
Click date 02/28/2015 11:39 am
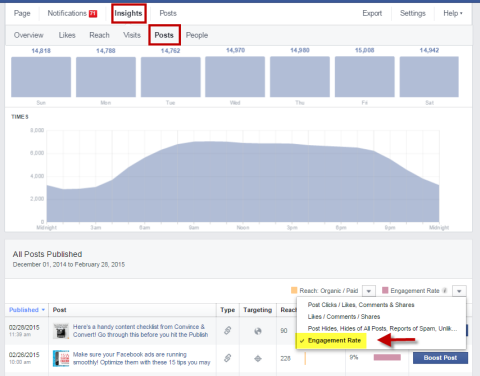24,330
